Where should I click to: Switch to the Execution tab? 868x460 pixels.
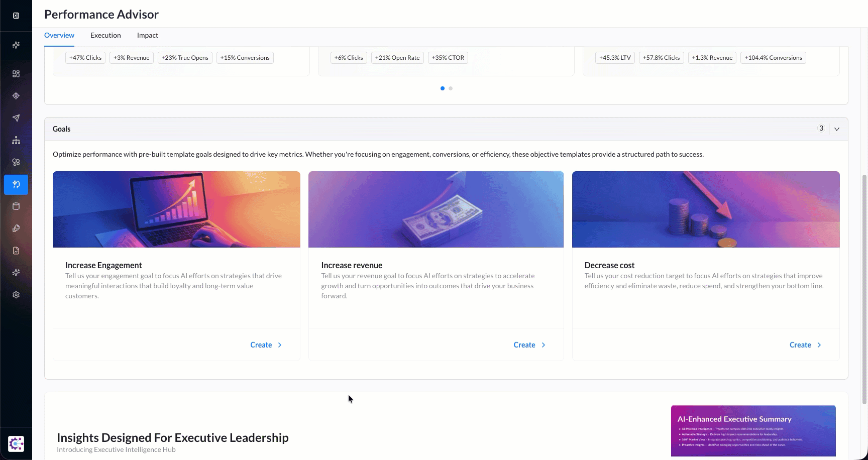coord(105,35)
